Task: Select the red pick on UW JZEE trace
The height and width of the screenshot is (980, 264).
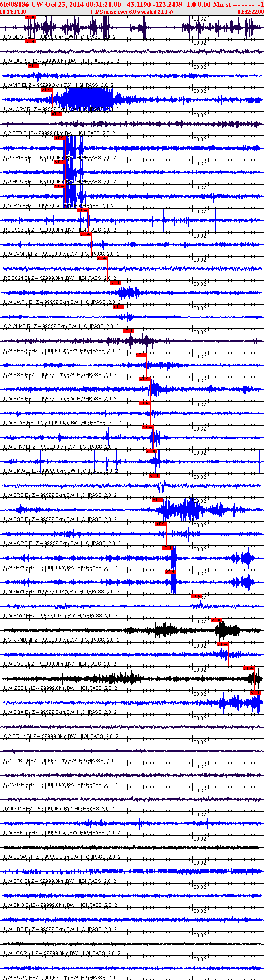Action: [x=249, y=668]
